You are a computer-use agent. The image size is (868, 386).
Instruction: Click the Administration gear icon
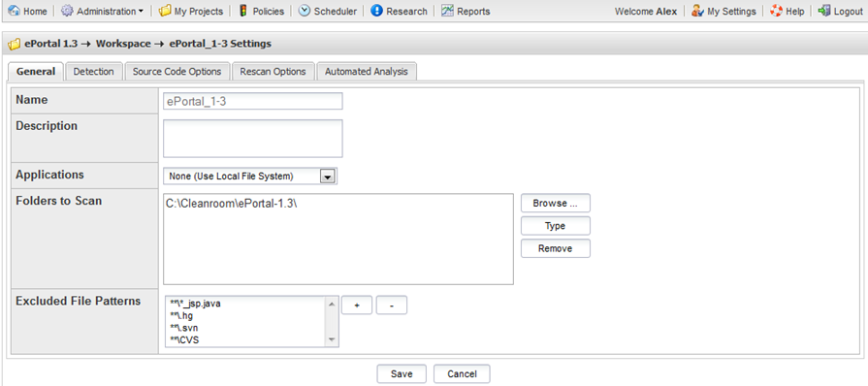point(66,11)
